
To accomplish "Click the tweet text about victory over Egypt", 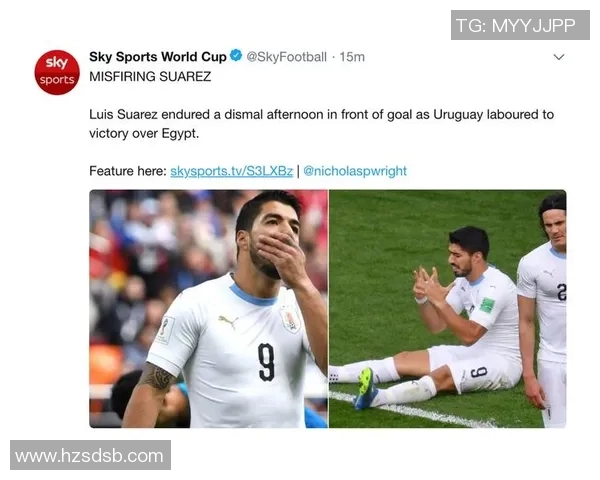I will click(x=321, y=124).
